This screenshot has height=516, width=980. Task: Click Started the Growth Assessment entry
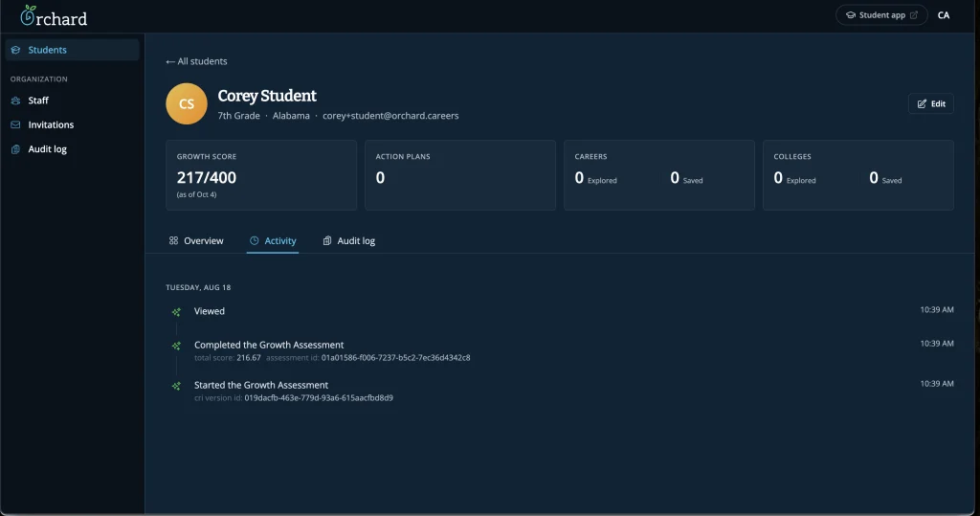coord(261,385)
